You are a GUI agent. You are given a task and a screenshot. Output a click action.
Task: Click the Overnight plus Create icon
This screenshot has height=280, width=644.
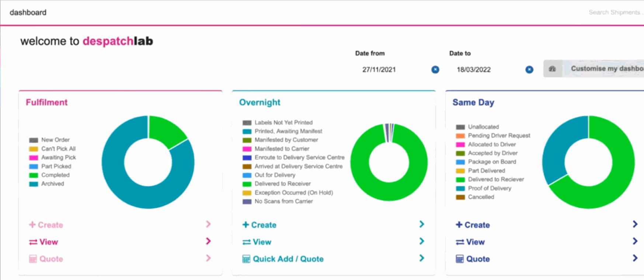246,224
